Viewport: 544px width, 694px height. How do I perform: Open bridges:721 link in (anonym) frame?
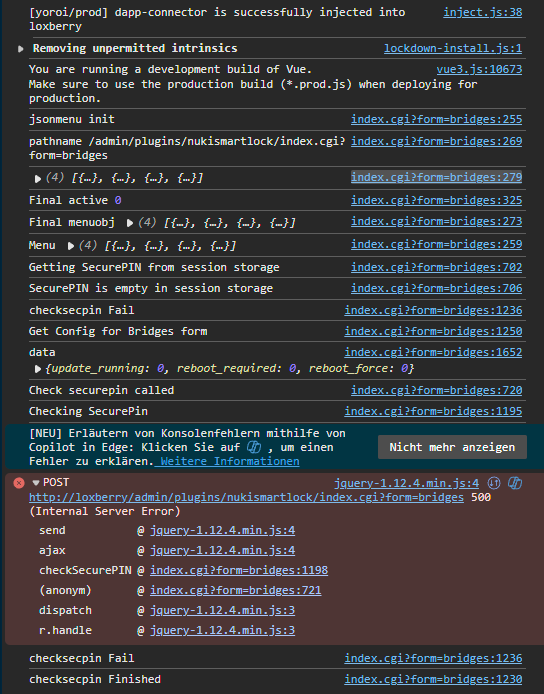point(235,590)
